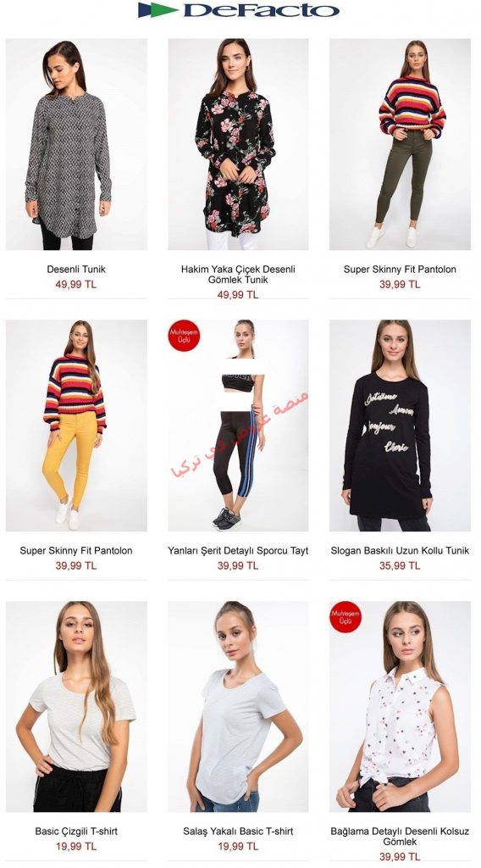Open the striped sweater with green pants photo
Screen dimensions: 481x868
tap(401, 144)
